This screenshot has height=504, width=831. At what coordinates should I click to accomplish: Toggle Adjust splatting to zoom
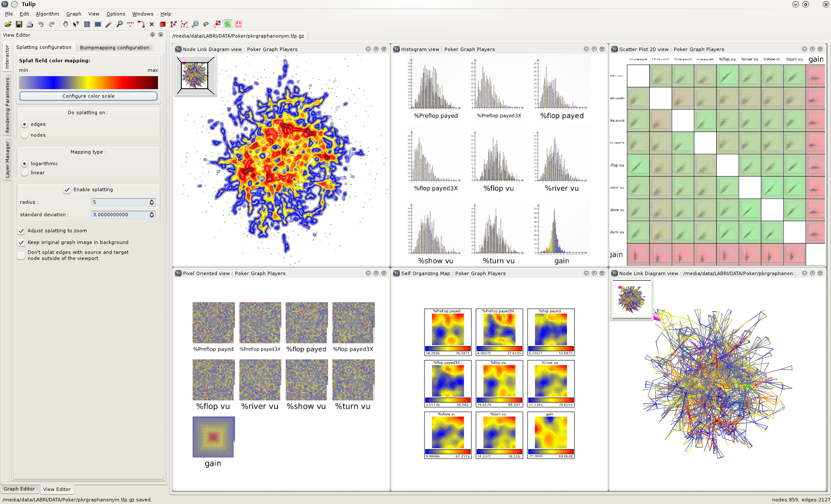pos(21,231)
